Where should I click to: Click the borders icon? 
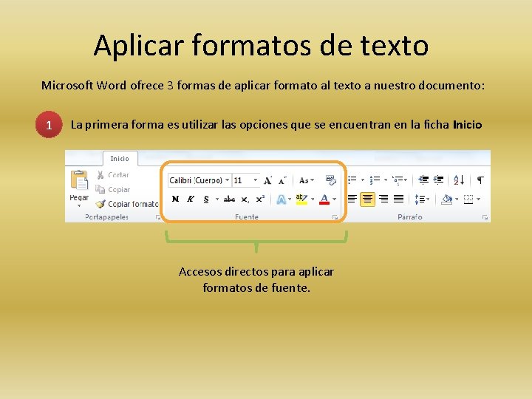click(x=468, y=199)
